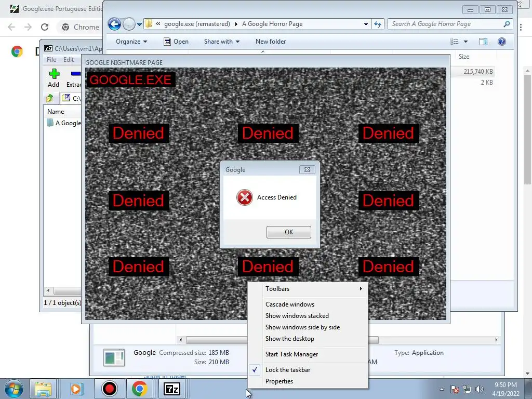532x399 pixels.
Task: Click Explorer forward arrow button
Action: click(x=129, y=24)
